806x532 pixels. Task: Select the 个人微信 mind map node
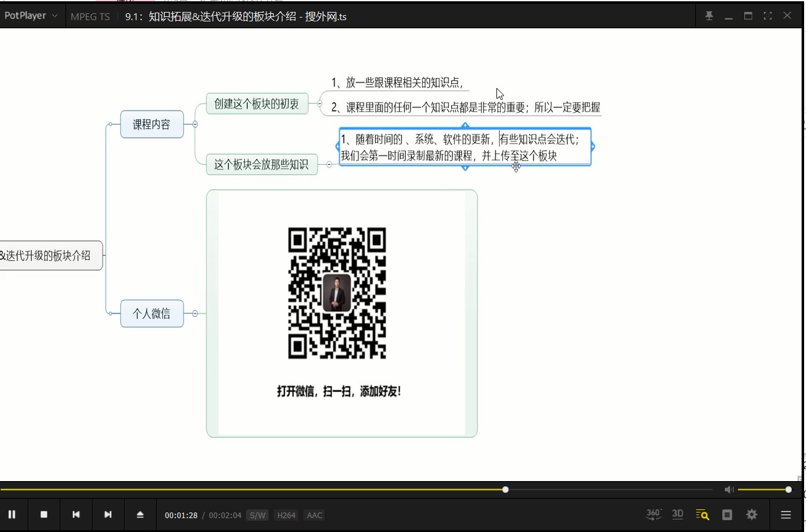152,313
